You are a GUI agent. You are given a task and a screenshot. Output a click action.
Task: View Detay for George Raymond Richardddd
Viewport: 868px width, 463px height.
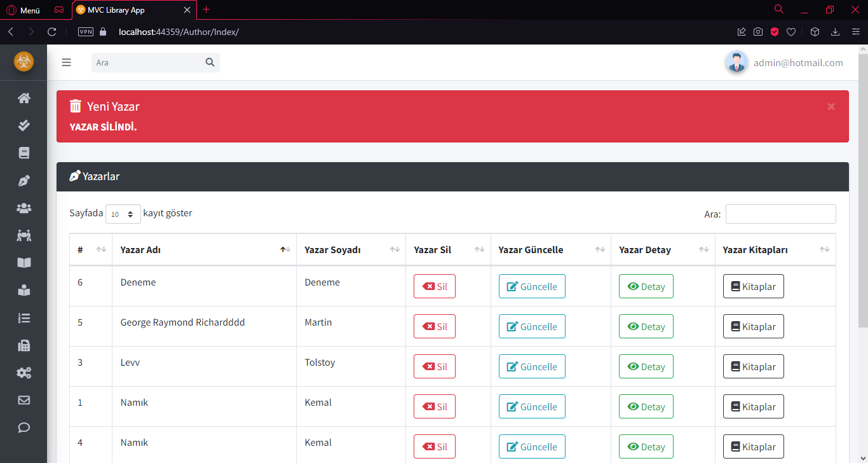(x=646, y=326)
